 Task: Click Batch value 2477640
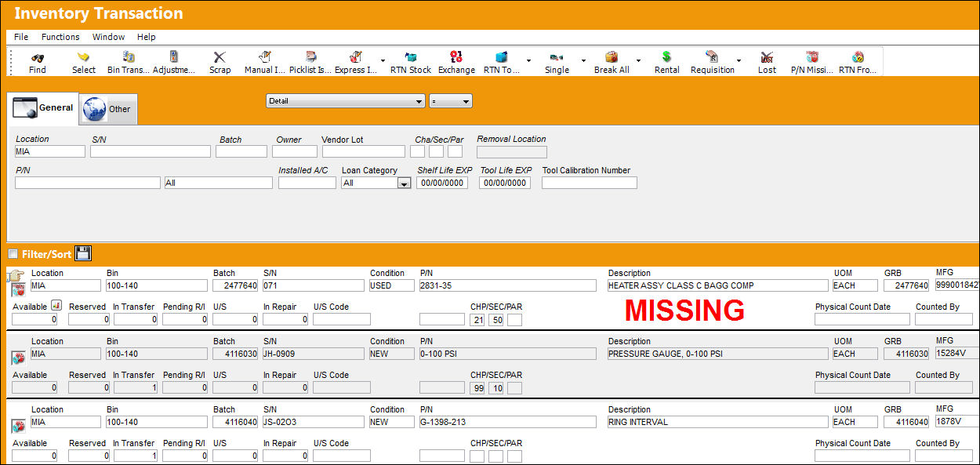235,285
